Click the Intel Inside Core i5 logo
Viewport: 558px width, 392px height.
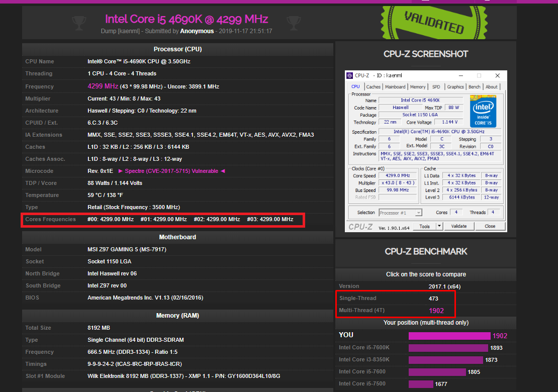click(483, 111)
